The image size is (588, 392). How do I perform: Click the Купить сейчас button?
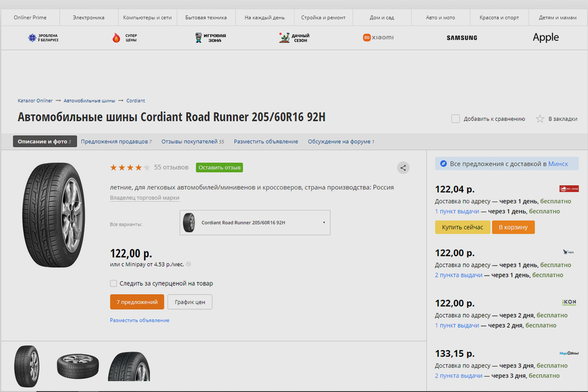pyautogui.click(x=462, y=227)
